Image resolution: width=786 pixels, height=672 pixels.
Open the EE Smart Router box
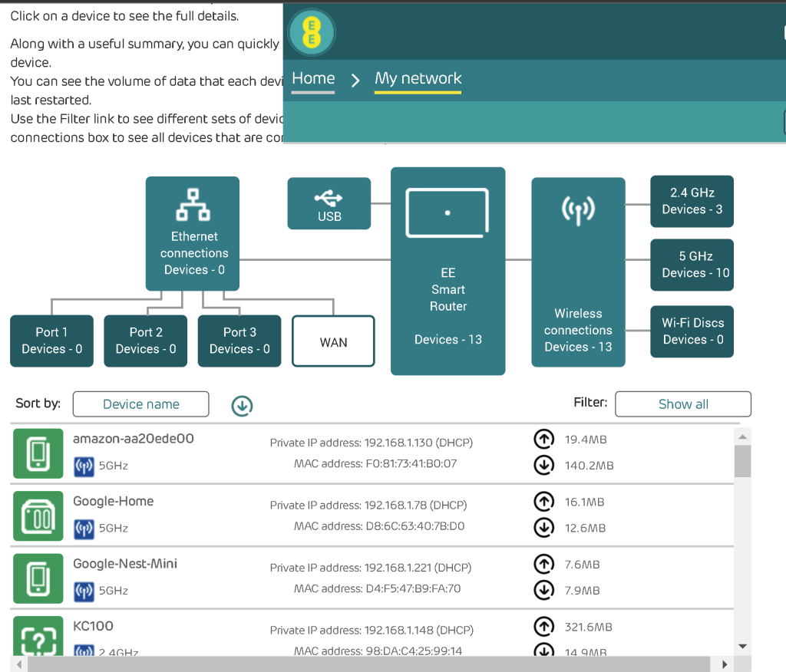point(448,271)
